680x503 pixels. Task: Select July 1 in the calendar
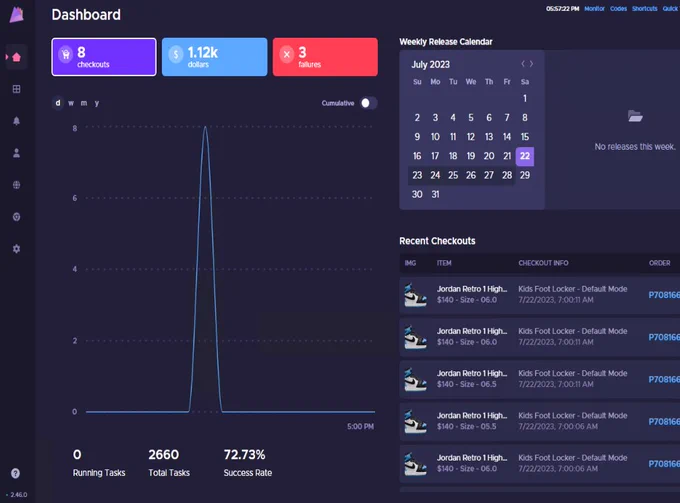525,98
